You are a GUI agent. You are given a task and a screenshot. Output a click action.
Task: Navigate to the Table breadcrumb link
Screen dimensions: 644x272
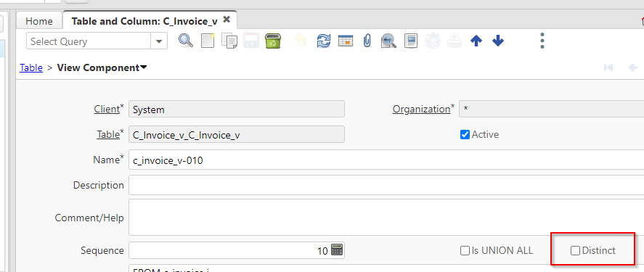point(31,67)
